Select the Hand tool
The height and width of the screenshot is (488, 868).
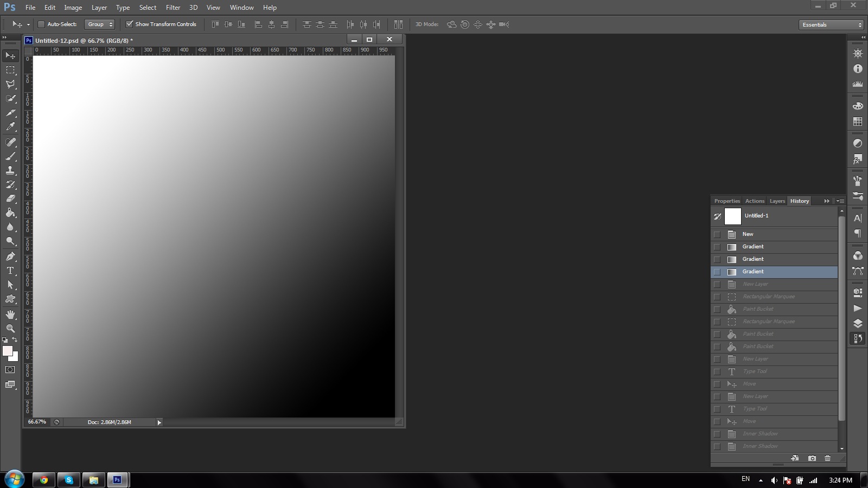pyautogui.click(x=10, y=314)
